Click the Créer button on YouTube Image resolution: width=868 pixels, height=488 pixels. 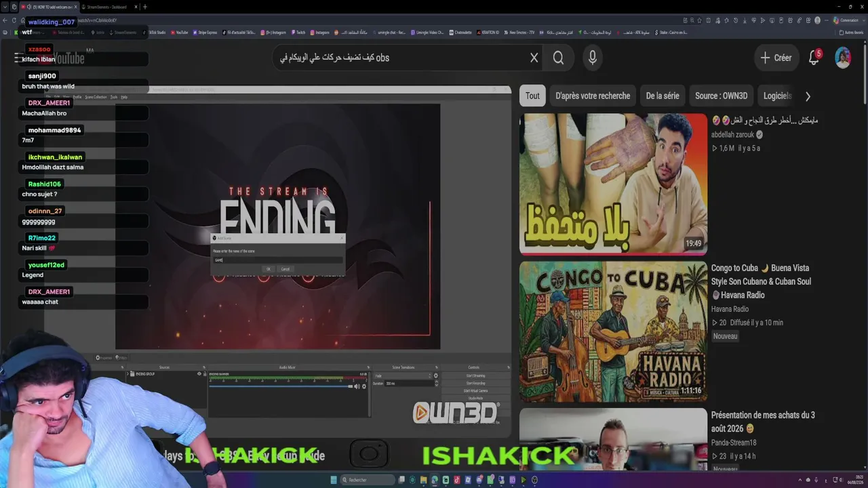(776, 58)
